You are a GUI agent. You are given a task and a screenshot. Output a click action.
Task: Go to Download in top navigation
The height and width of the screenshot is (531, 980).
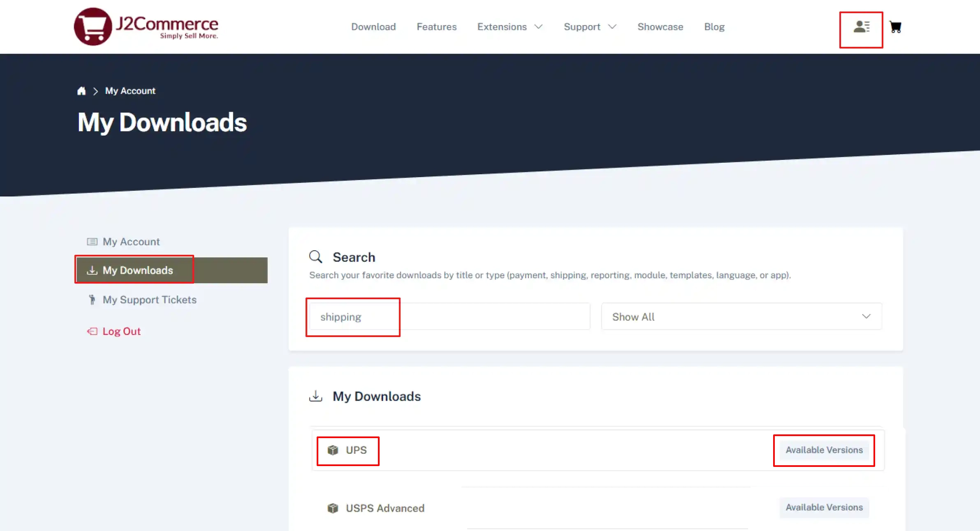(x=373, y=27)
